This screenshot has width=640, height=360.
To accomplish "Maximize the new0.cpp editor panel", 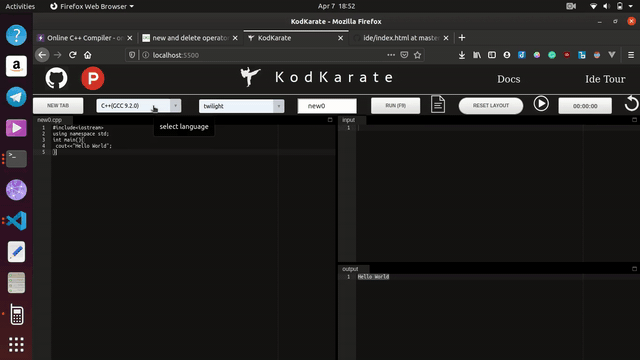I will 330,120.
